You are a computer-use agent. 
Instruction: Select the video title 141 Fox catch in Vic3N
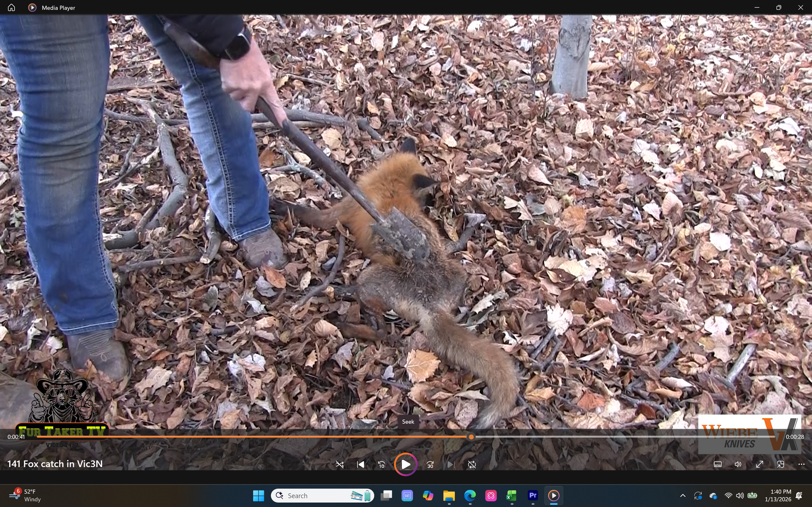(x=55, y=464)
